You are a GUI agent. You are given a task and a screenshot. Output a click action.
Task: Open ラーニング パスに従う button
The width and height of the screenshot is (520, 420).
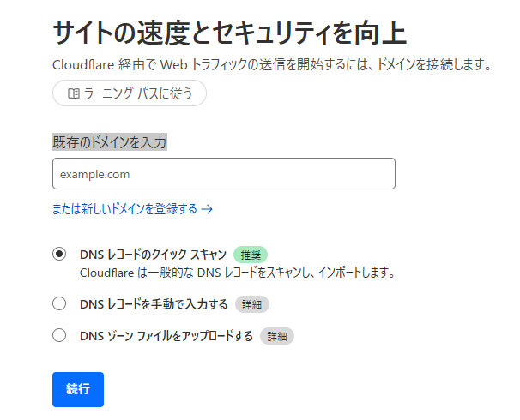pos(130,93)
